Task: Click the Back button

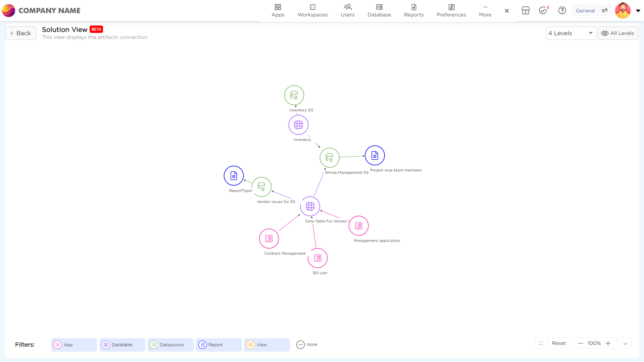Action: click(x=20, y=33)
